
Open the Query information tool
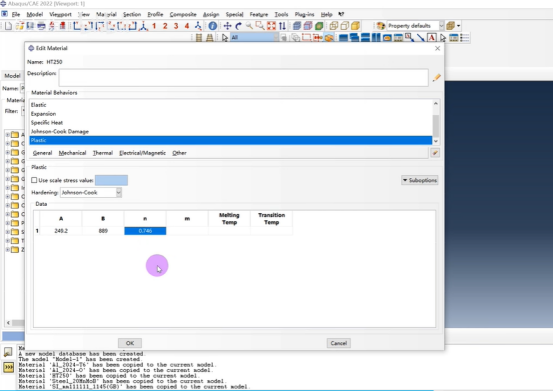[x=213, y=26]
